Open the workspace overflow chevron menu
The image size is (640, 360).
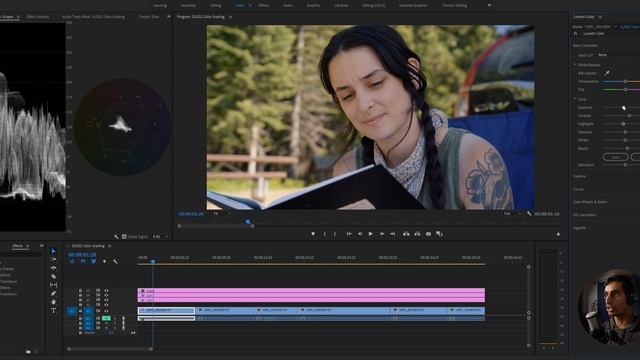coord(489,5)
